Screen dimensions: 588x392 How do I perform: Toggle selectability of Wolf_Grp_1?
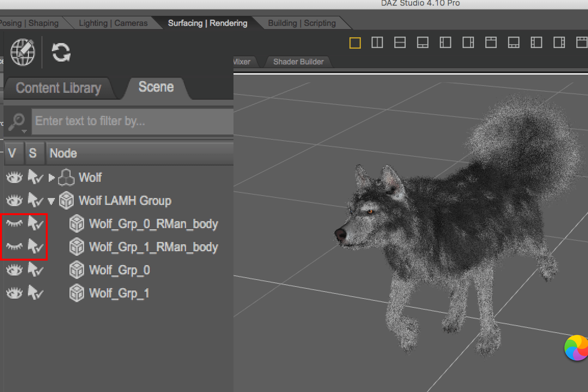(x=35, y=293)
